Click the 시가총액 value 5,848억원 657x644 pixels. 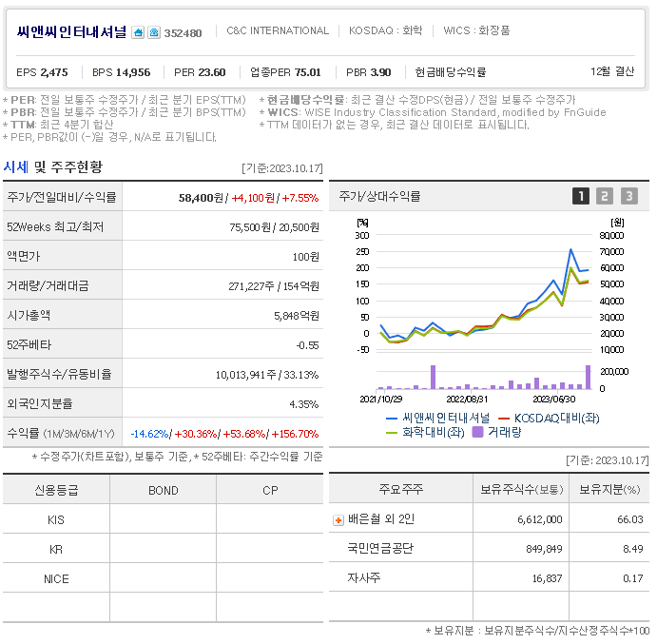point(297,316)
